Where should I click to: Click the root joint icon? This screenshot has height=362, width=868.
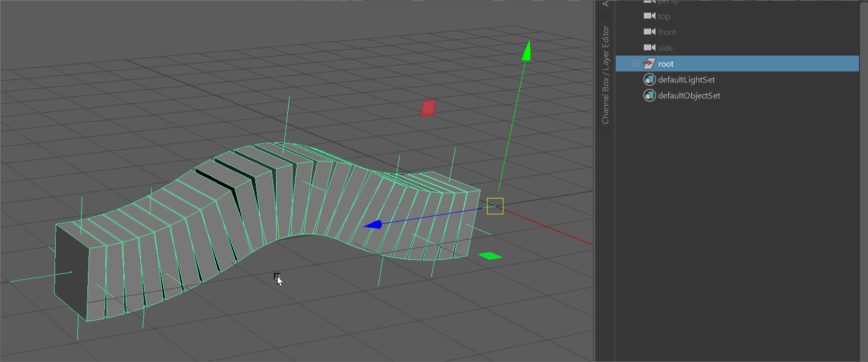tap(649, 64)
